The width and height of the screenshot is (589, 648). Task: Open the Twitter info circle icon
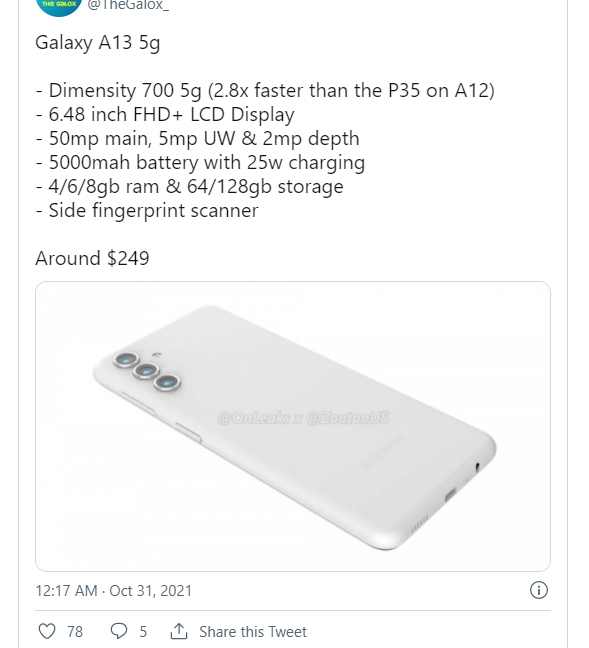click(x=539, y=590)
